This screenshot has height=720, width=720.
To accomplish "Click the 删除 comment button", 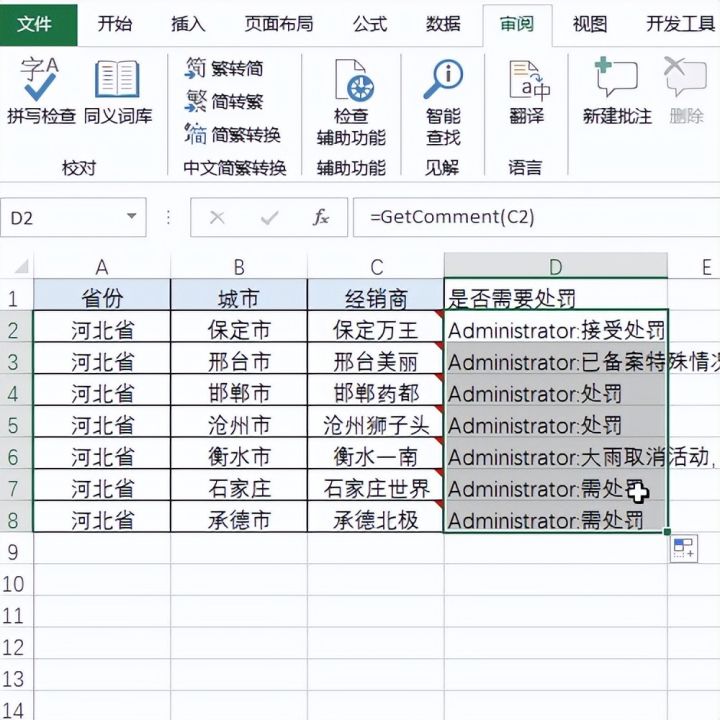I will tap(686, 91).
